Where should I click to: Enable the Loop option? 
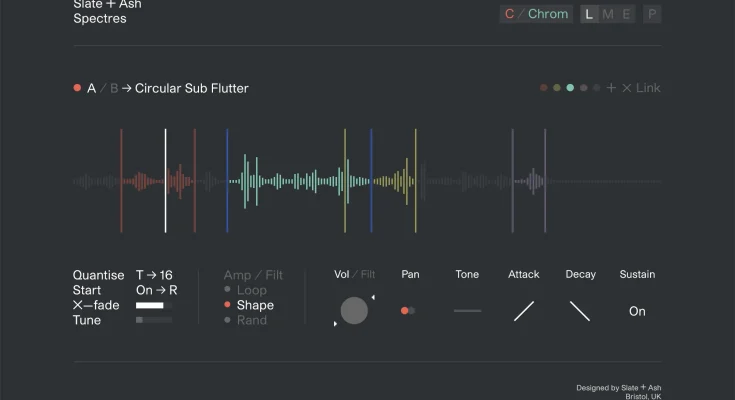(251, 290)
